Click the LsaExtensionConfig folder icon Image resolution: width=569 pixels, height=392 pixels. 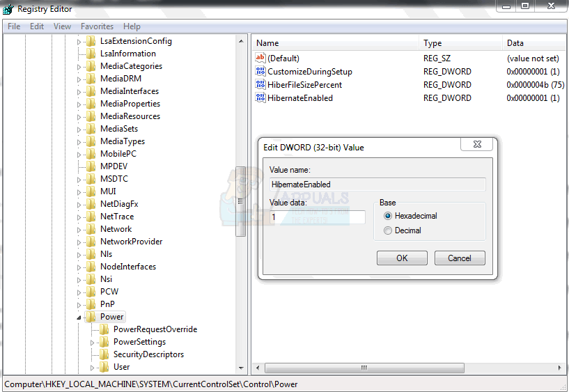[91, 41]
